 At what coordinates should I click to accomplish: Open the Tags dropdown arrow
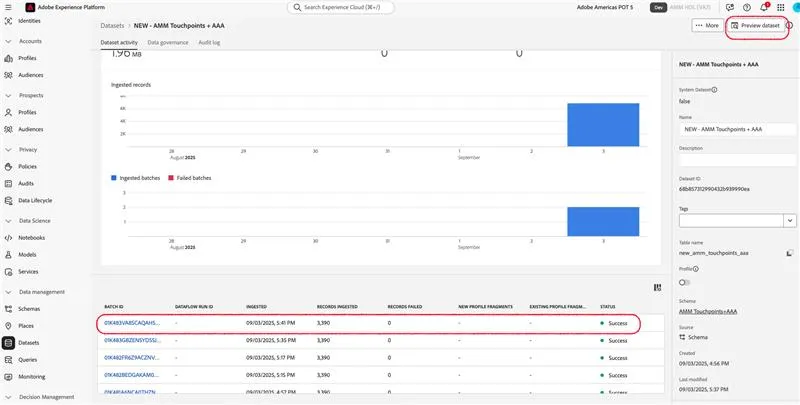pyautogui.click(x=790, y=221)
